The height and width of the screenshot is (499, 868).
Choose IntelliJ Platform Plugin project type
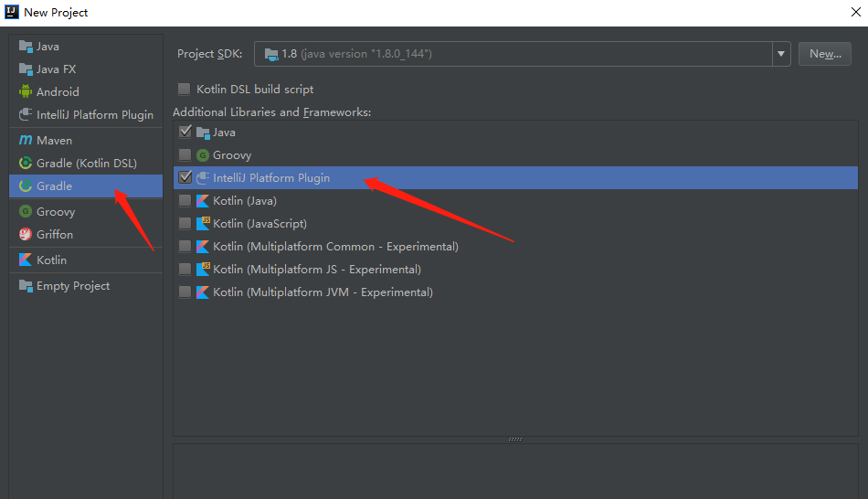click(86, 114)
